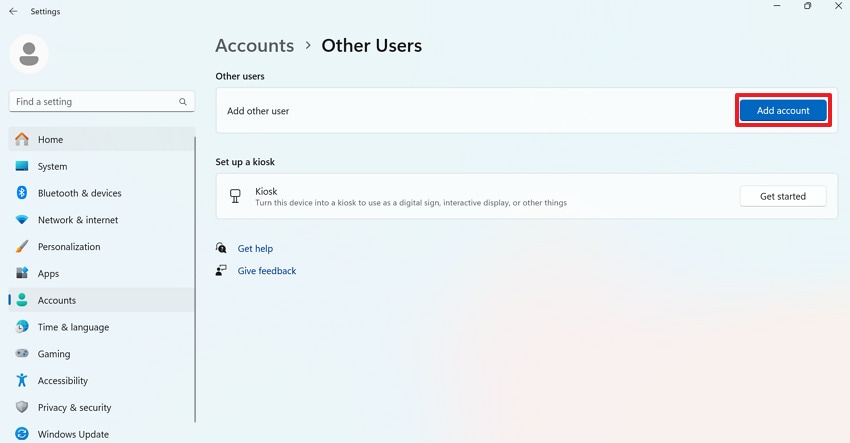Restore down the Settings window
Image resolution: width=850 pixels, height=443 pixels.
(x=808, y=6)
